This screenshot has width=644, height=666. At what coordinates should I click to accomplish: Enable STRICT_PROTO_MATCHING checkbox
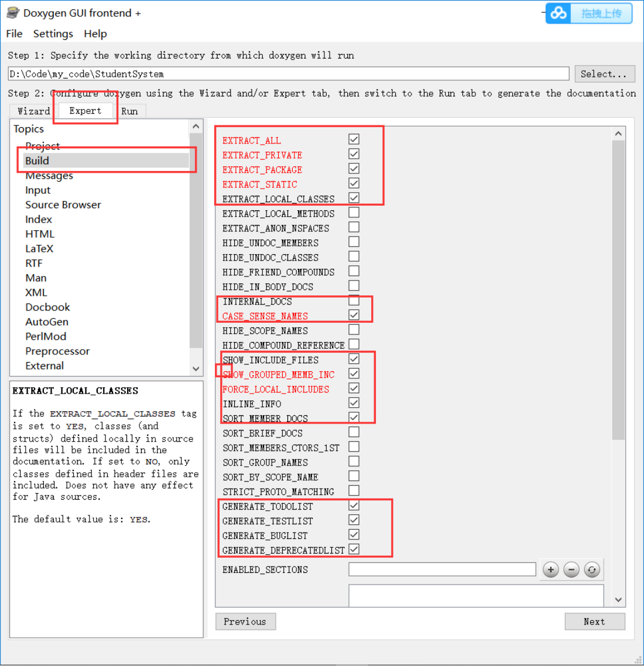[x=354, y=491]
